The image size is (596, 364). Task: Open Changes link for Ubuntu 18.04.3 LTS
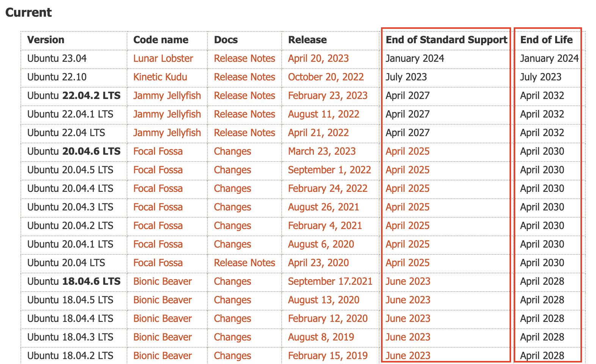(232, 337)
